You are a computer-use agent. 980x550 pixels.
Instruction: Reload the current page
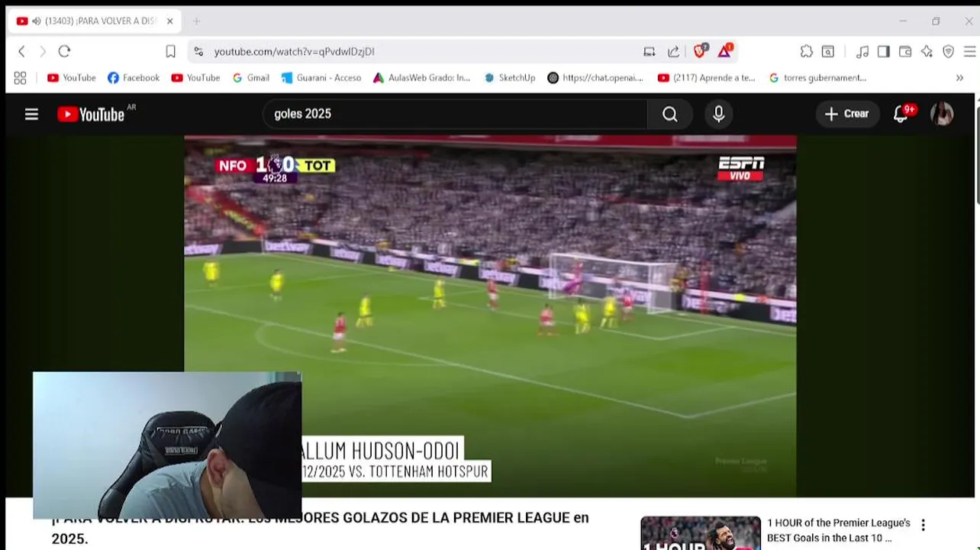pyautogui.click(x=64, y=51)
